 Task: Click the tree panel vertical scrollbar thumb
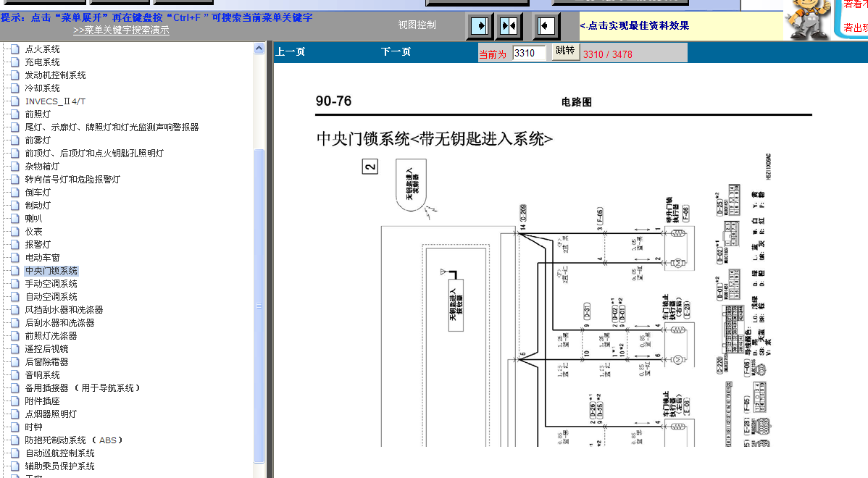[x=259, y=306]
